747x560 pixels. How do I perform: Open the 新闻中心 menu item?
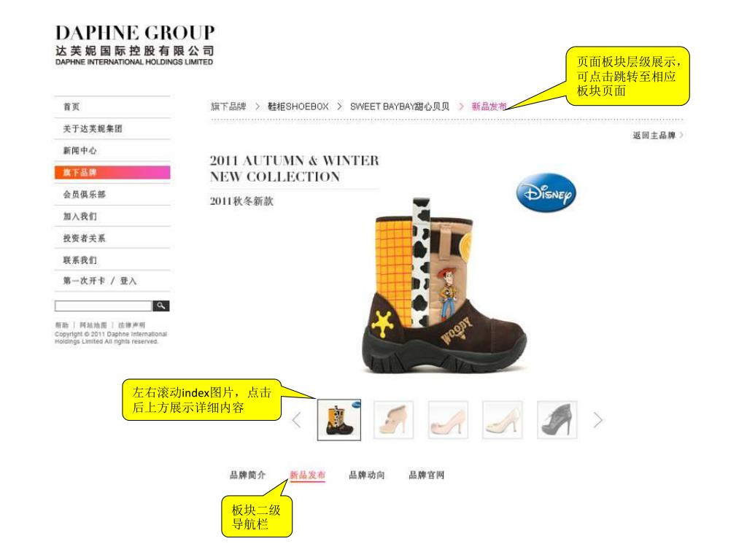point(112,150)
